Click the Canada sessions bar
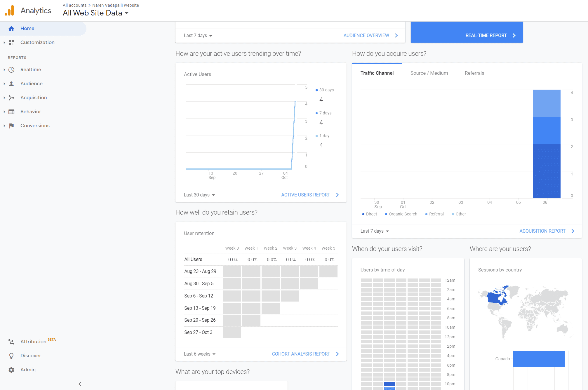Viewport: 588px width, 390px height. click(x=539, y=359)
